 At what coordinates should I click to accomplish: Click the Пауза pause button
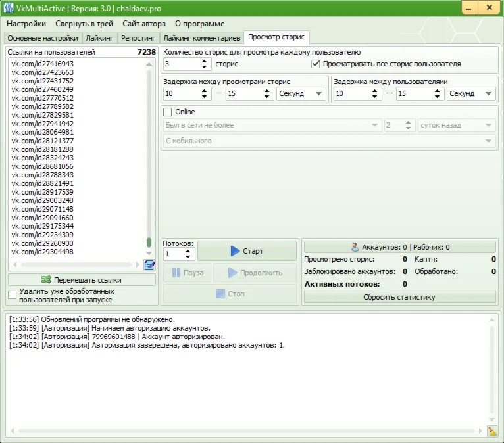184,273
